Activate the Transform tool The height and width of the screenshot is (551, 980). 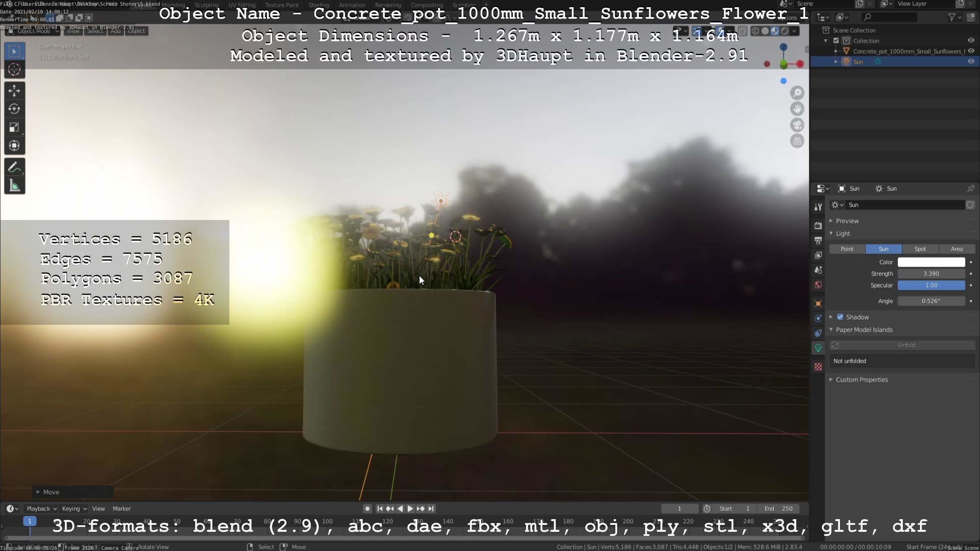coord(14,146)
